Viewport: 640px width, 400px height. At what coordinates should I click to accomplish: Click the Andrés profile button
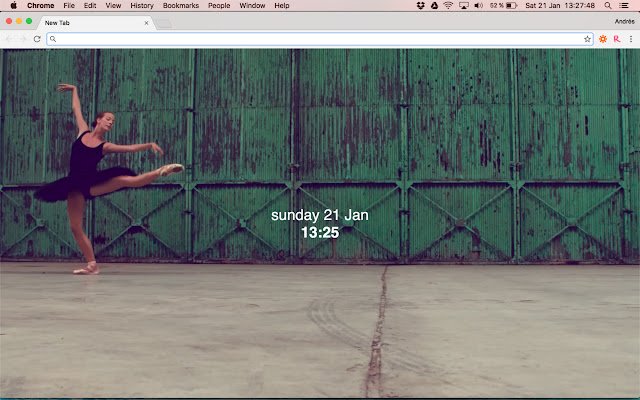(x=624, y=21)
